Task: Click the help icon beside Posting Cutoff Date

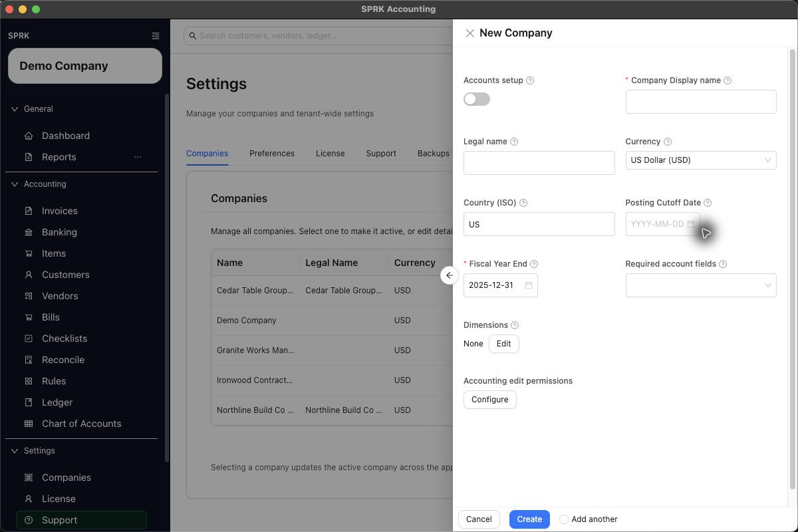Action: point(708,203)
